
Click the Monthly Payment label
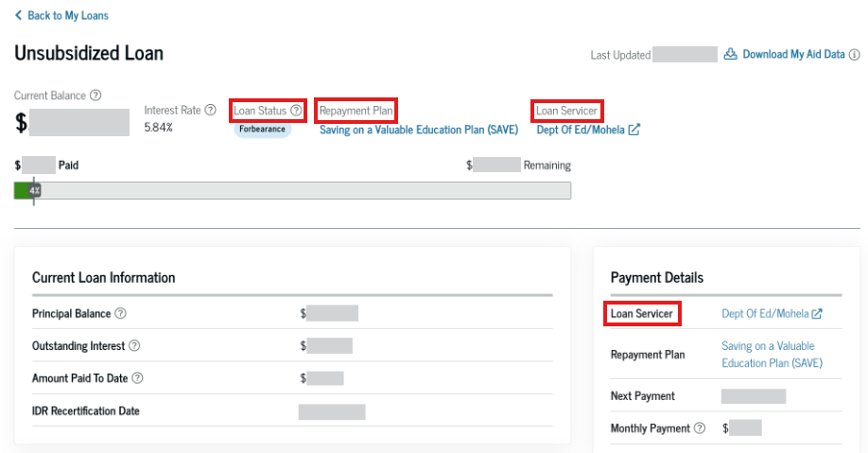tap(651, 428)
